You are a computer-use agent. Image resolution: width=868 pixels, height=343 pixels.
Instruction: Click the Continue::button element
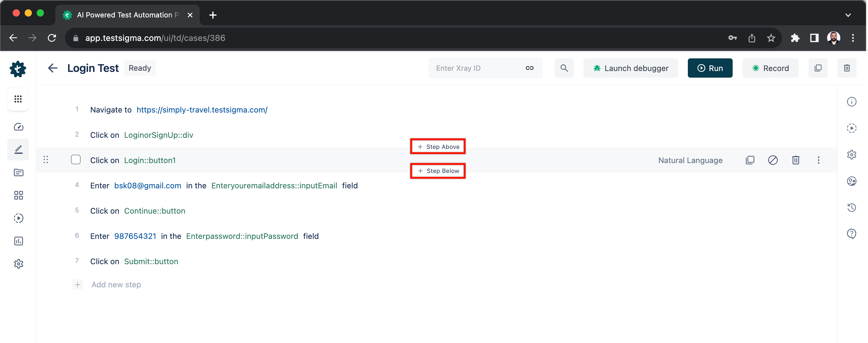(x=155, y=211)
